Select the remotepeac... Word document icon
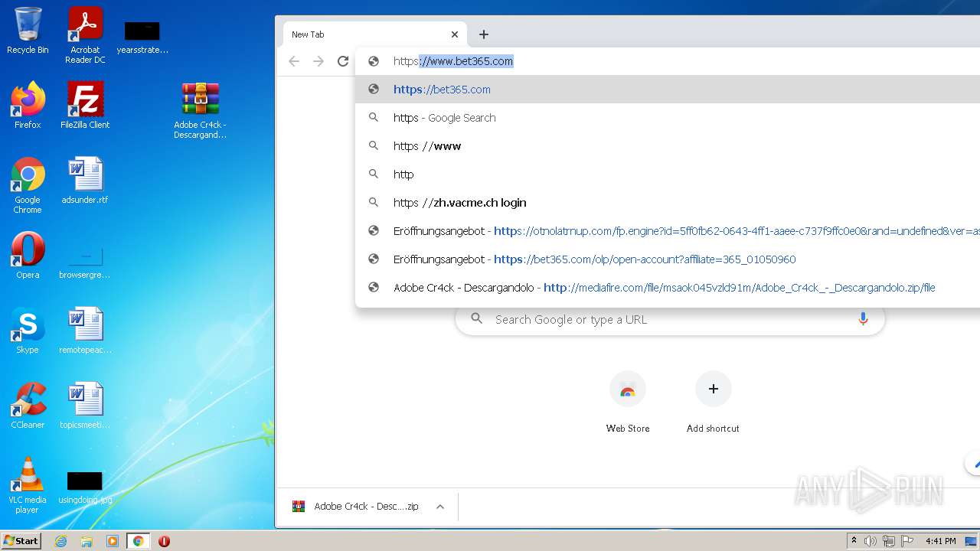 point(85,331)
